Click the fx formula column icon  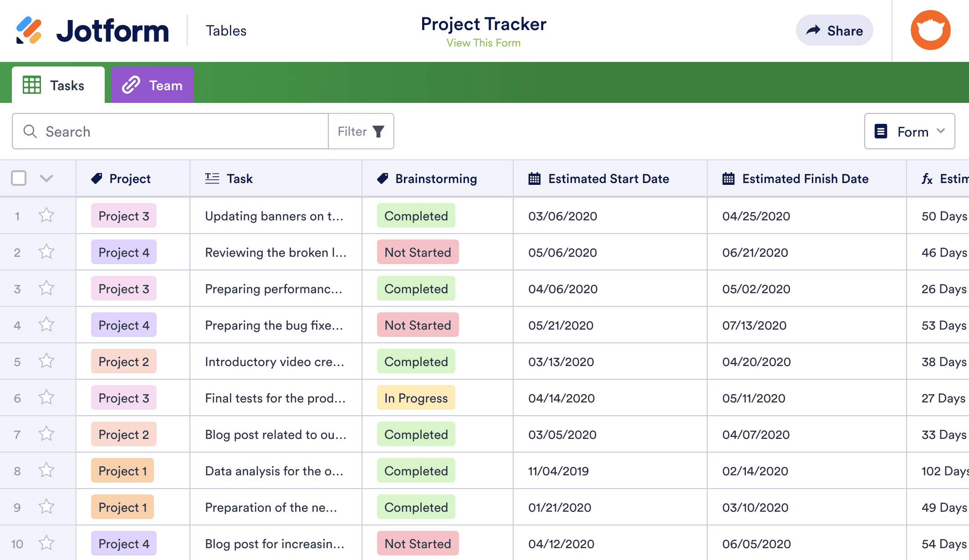[927, 179]
